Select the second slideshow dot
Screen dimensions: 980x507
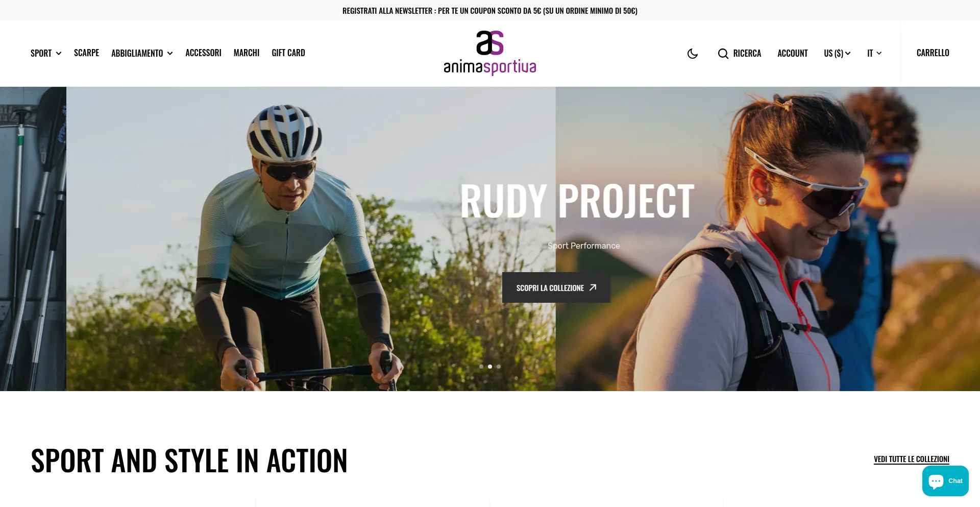[x=490, y=367]
